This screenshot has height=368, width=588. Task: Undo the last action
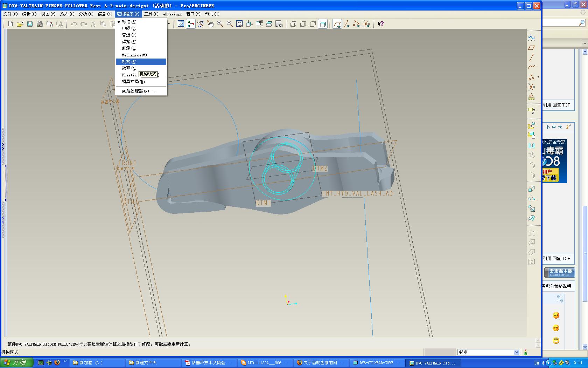coord(73,24)
